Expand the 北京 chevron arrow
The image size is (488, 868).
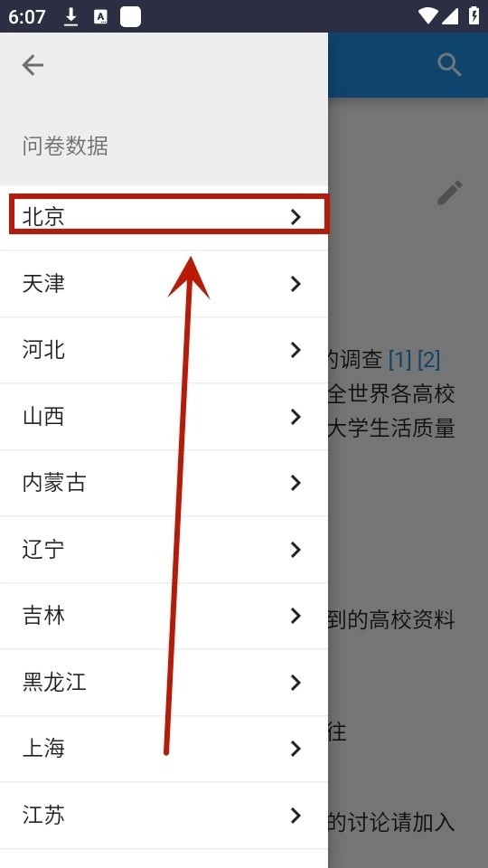[296, 217]
